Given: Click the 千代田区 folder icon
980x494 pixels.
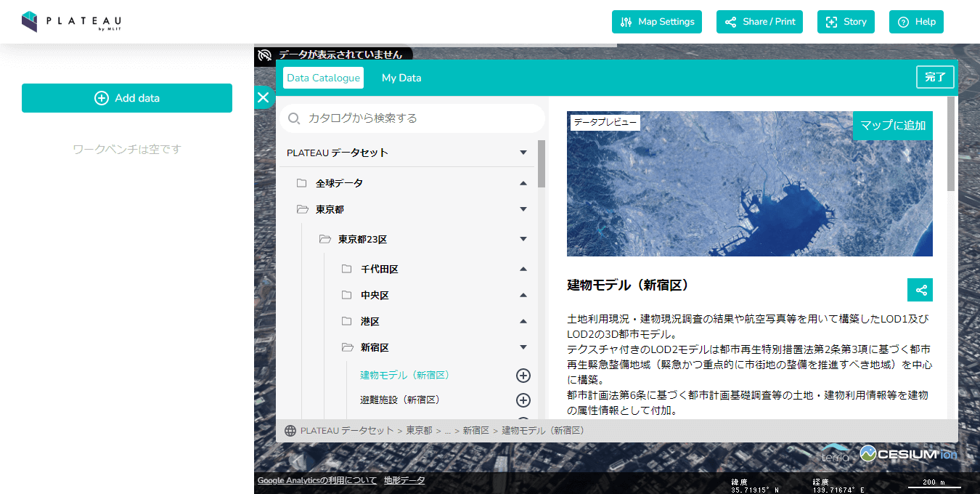Looking at the screenshot, I should click(x=347, y=269).
